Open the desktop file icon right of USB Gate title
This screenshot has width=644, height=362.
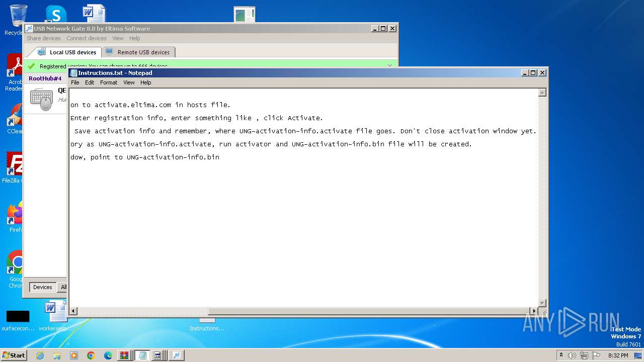pyautogui.click(x=245, y=14)
